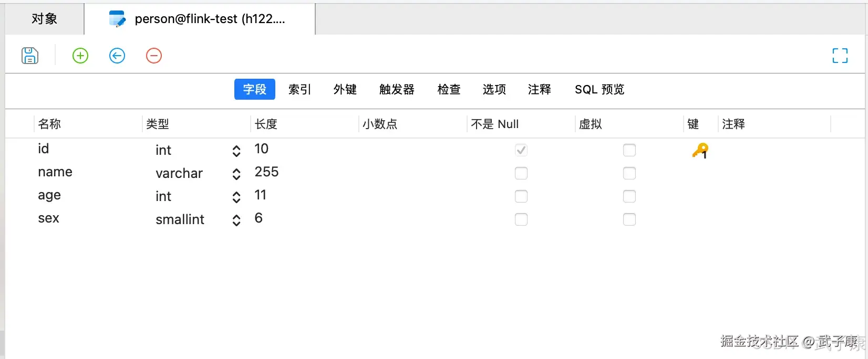The width and height of the screenshot is (868, 359).
Task: Click the table icon on person tab
Action: pyautogui.click(x=117, y=19)
